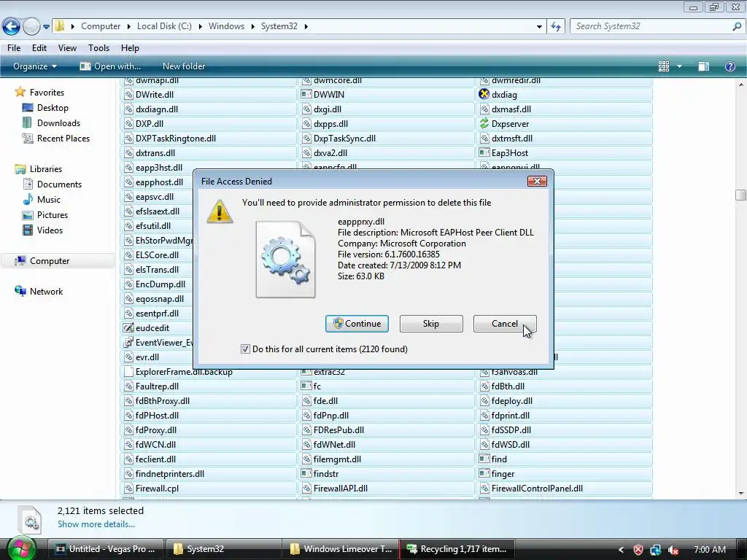The height and width of the screenshot is (560, 747).
Task: Click the eudcedit file icon
Action: click(128, 327)
